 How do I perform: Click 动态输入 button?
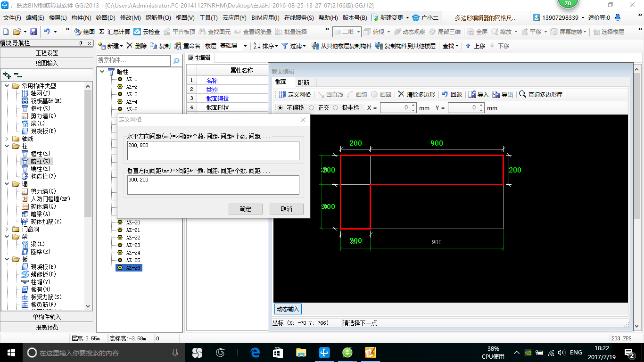pyautogui.click(x=288, y=309)
